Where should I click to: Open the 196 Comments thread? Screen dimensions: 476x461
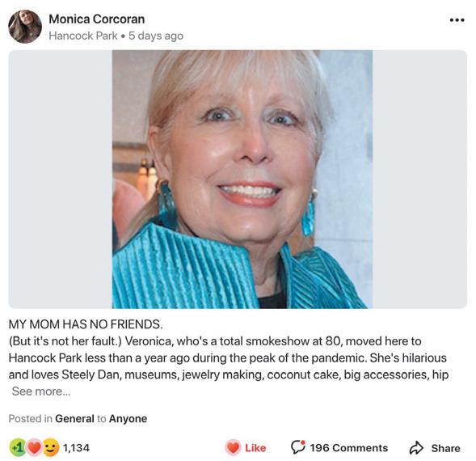(349, 448)
